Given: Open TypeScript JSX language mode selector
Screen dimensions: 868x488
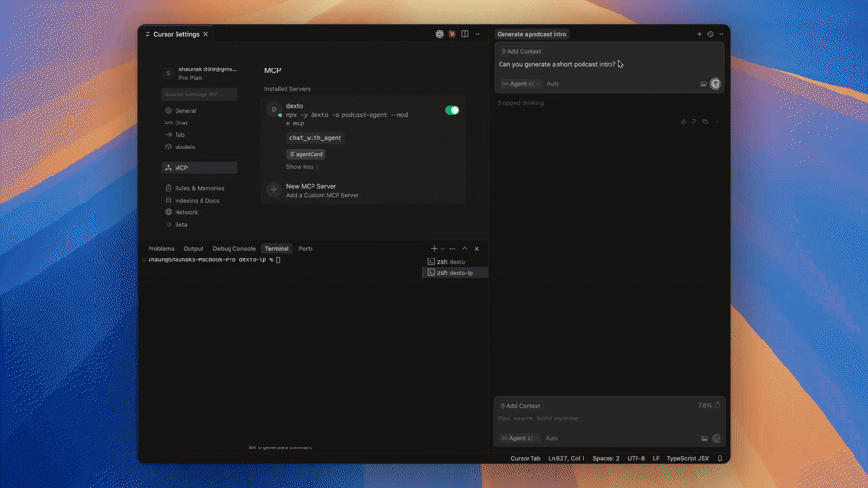Looking at the screenshot, I should tap(688, 459).
